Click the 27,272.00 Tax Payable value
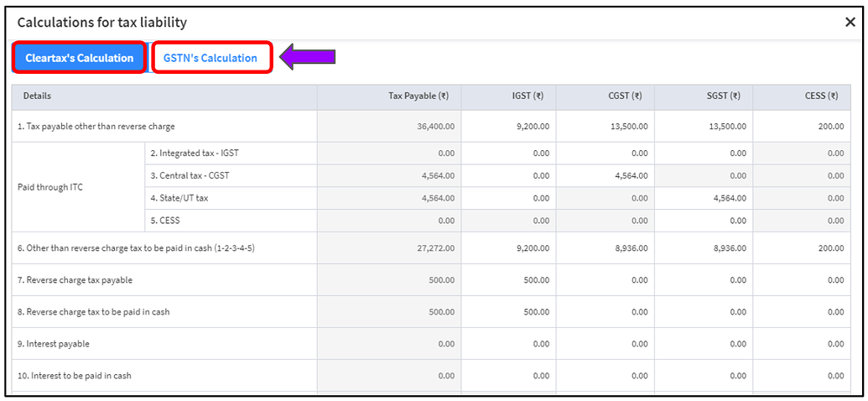The height and width of the screenshot is (401, 868). (x=436, y=248)
